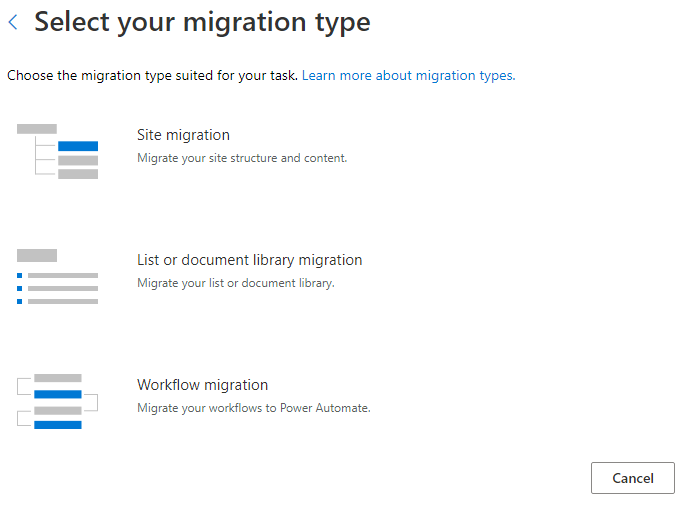Click the Workflow migration flow icon
This screenshot has height=505, width=693.
click(x=57, y=401)
